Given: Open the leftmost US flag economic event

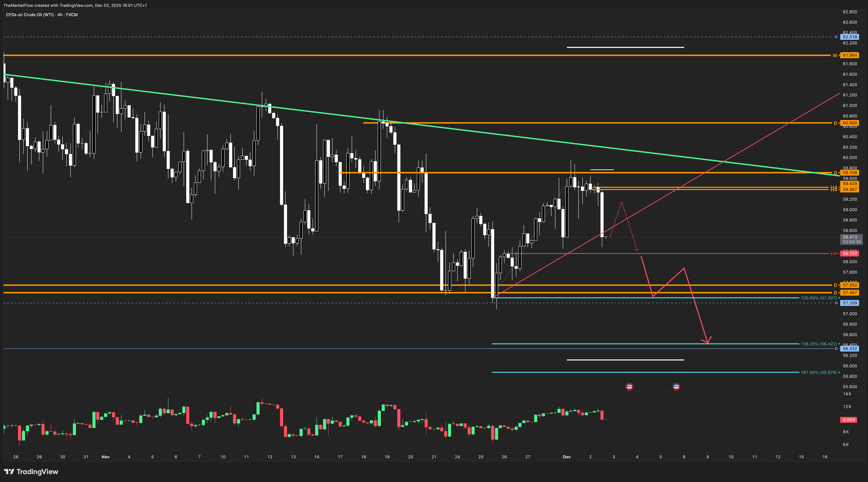Looking at the screenshot, I should [629, 387].
